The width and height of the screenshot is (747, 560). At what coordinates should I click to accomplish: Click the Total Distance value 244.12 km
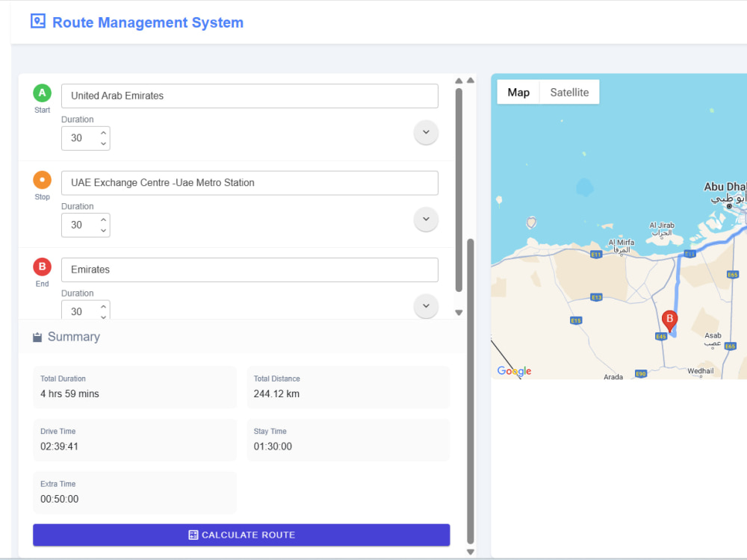pos(276,393)
